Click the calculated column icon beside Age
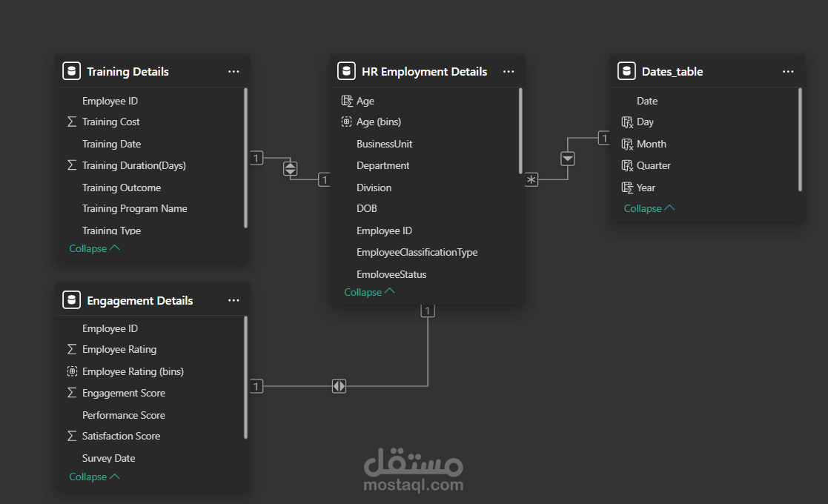Screen dimensions: 828x504 click(347, 100)
